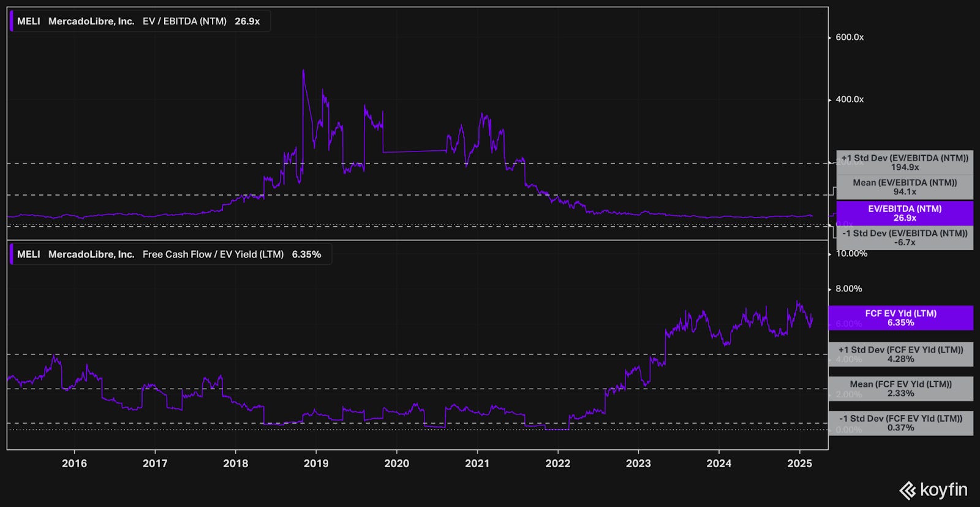Image resolution: width=980 pixels, height=507 pixels.
Task: Click the 600.0x tick on the upper y-axis
Action: [850, 37]
